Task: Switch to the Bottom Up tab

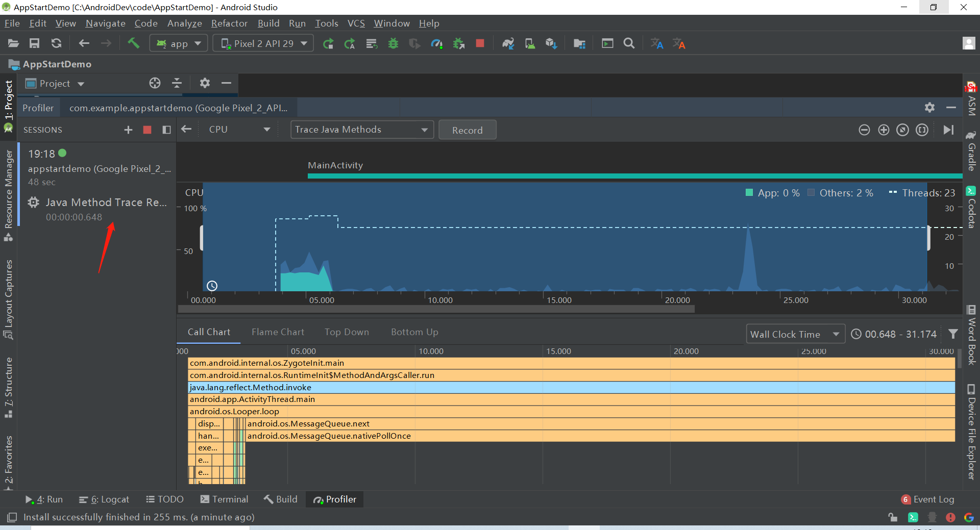Action: pos(414,332)
